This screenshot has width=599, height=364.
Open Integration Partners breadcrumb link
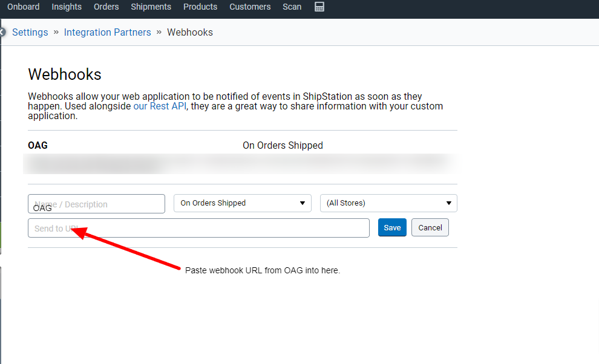tap(107, 33)
